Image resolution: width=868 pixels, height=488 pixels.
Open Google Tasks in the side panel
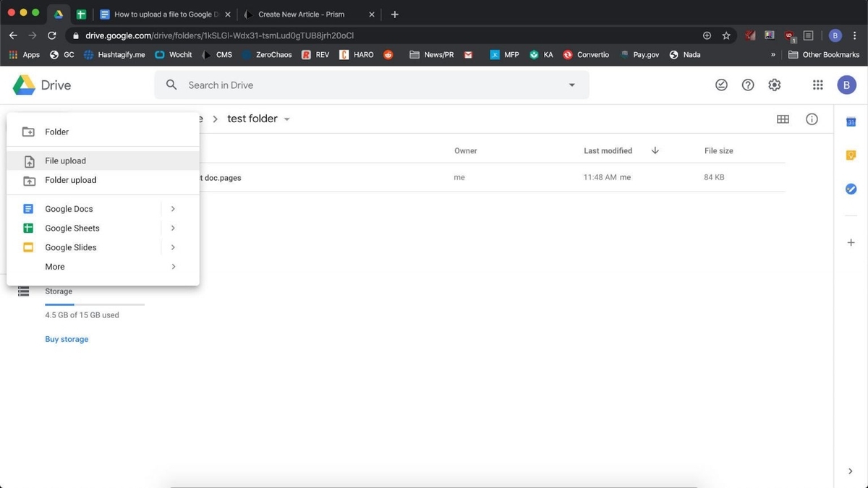pyautogui.click(x=851, y=189)
